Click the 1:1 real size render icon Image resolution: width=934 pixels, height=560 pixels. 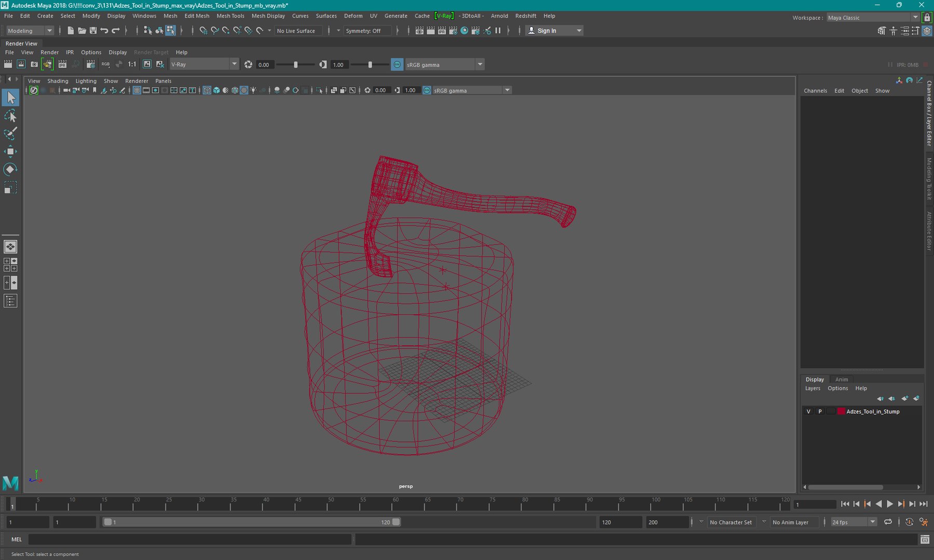click(132, 64)
